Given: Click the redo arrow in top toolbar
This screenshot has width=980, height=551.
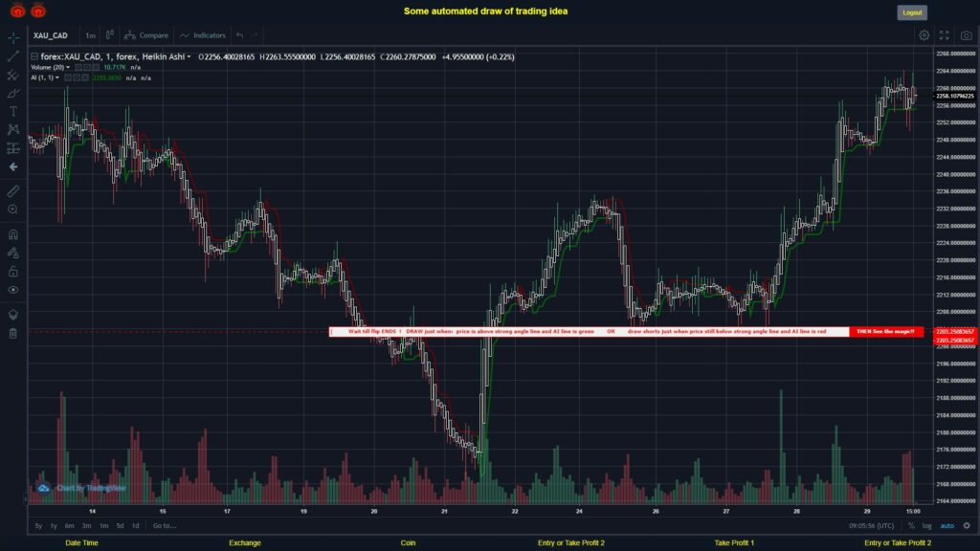Looking at the screenshot, I should [255, 35].
